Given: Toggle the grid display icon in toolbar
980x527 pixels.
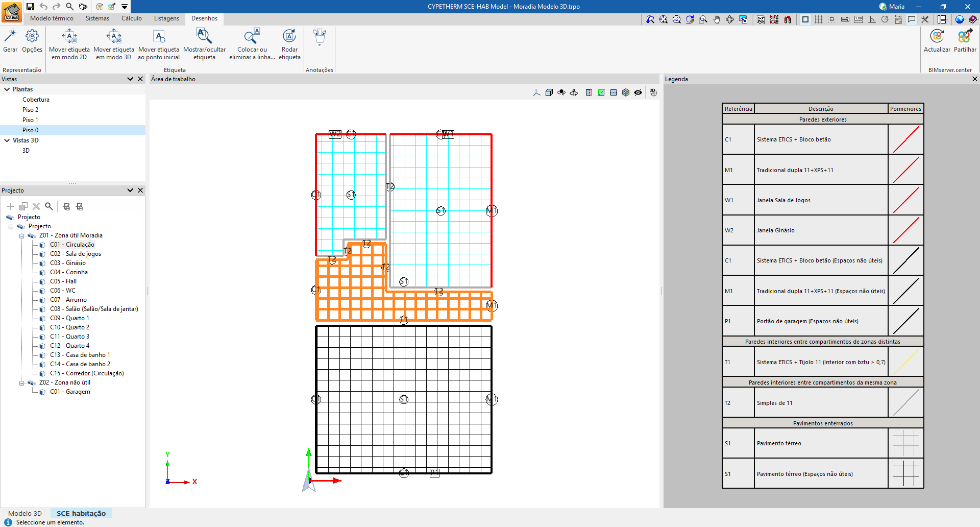Looking at the screenshot, I should pyautogui.click(x=819, y=19).
